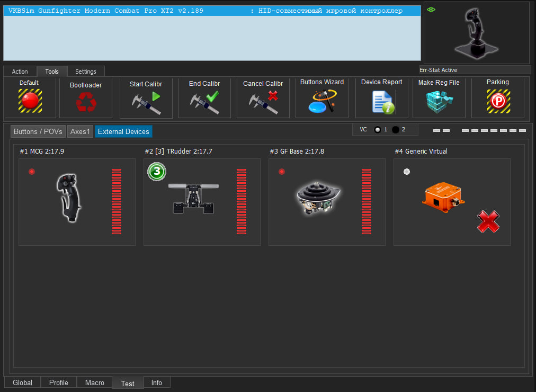This screenshot has width=536, height=392.
Task: Click the #1 MCG 2:17.9 label
Action: click(42, 151)
